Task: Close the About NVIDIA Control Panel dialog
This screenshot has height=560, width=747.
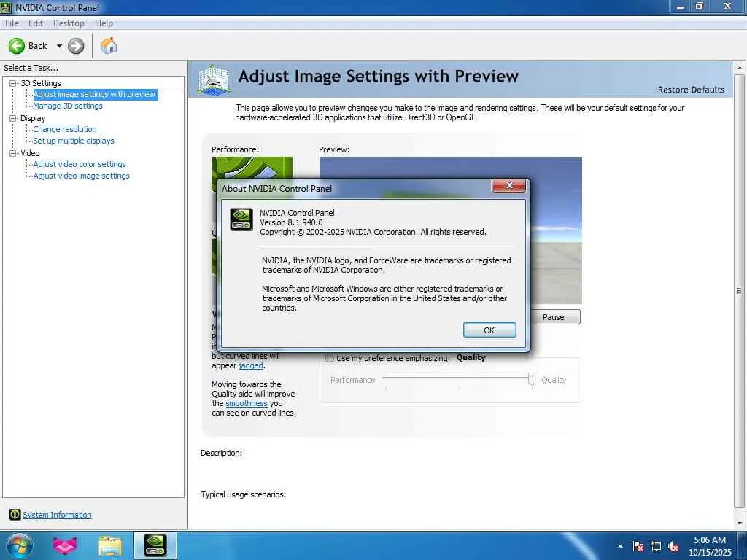Action: [508, 186]
